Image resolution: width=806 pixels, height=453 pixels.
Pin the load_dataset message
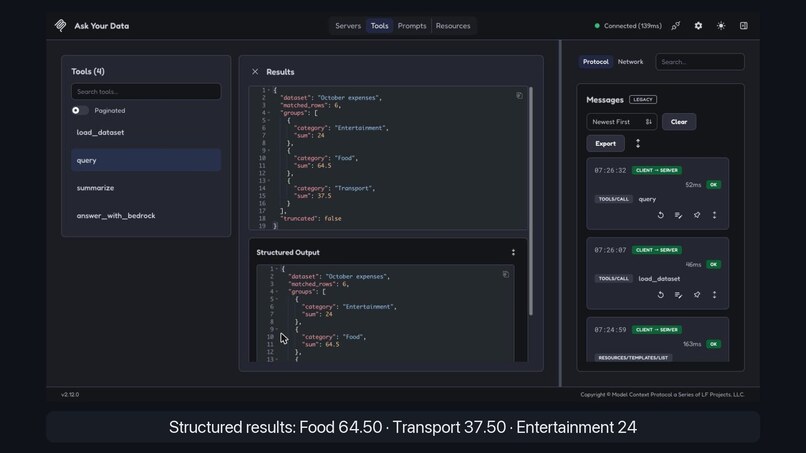(697, 295)
